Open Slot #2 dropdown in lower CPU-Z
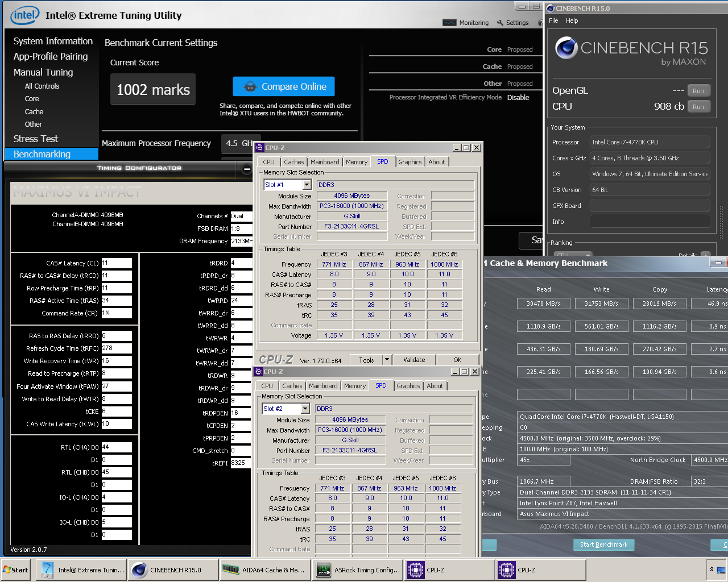The image size is (728, 582). tap(305, 409)
